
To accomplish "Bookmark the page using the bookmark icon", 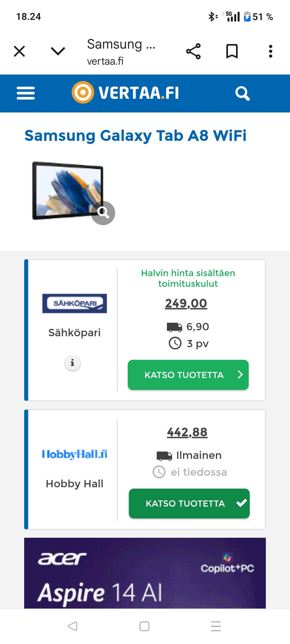I will pyautogui.click(x=232, y=51).
